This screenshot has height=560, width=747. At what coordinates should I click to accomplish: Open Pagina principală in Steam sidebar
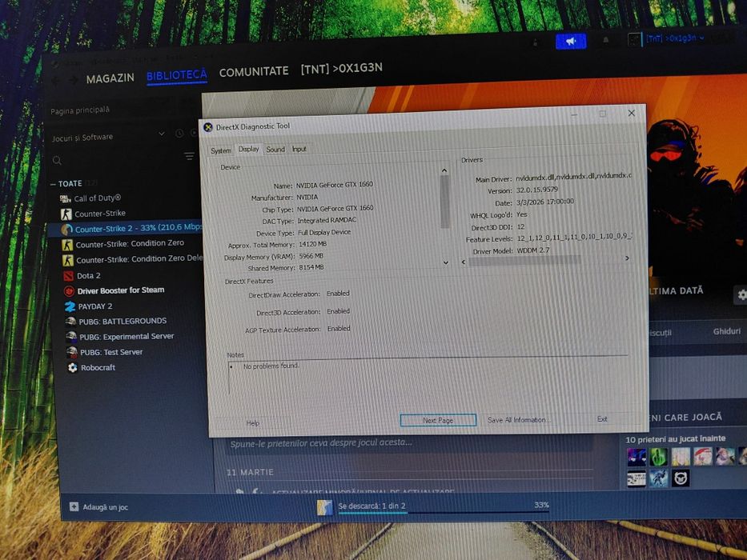pyautogui.click(x=80, y=110)
